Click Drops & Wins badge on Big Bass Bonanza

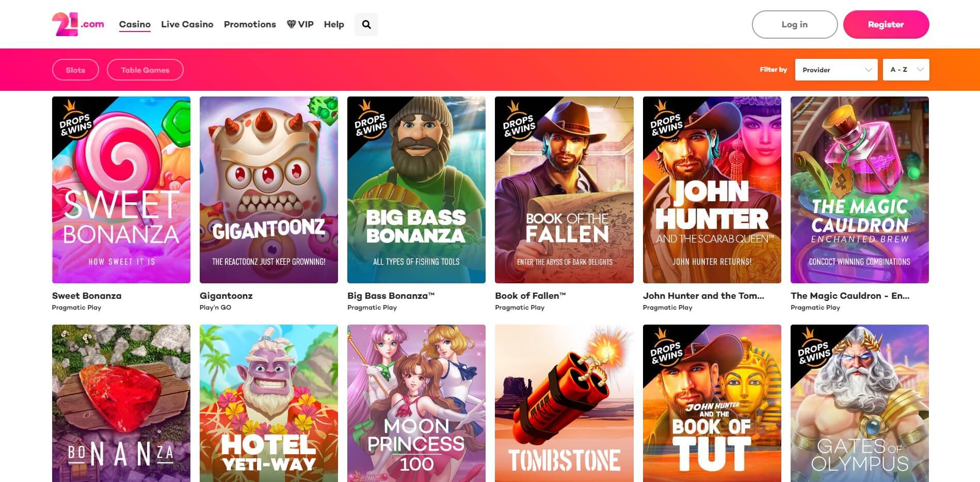[x=369, y=123]
